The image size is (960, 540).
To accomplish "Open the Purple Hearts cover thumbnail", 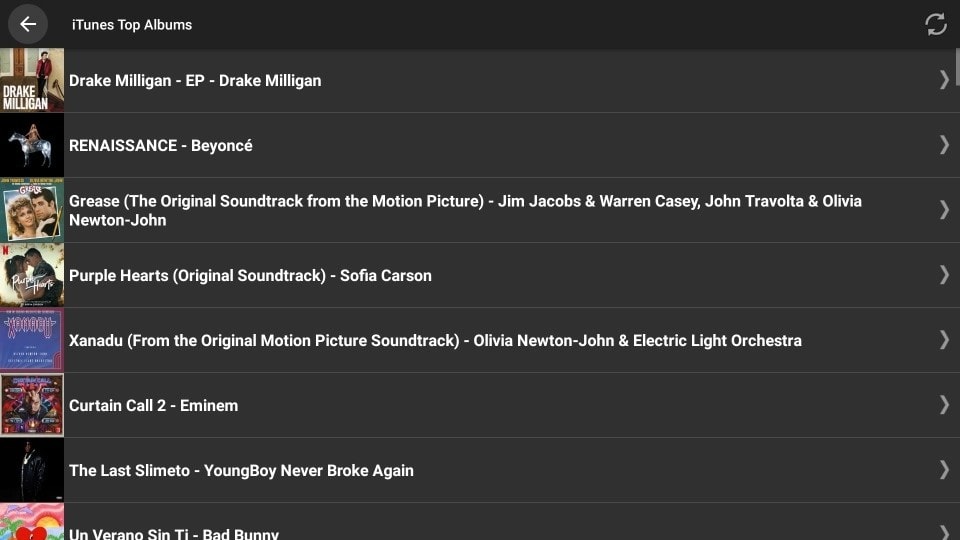I will click(x=32, y=275).
